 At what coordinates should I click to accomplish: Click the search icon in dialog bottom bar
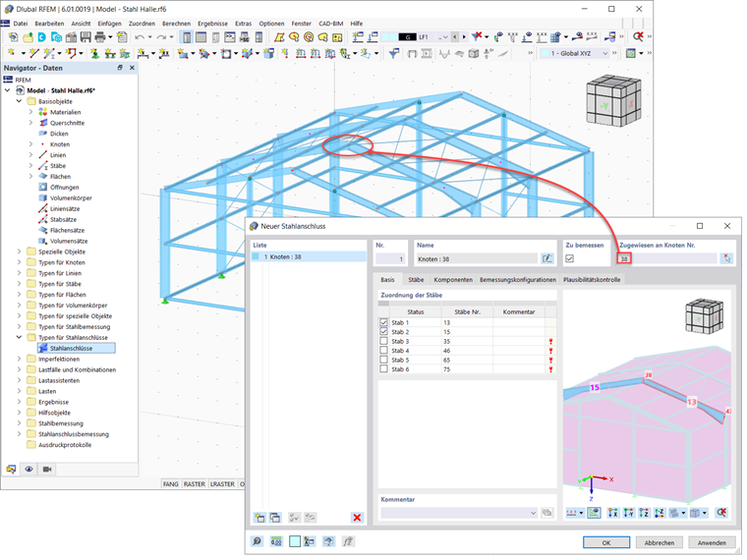pyautogui.click(x=257, y=541)
